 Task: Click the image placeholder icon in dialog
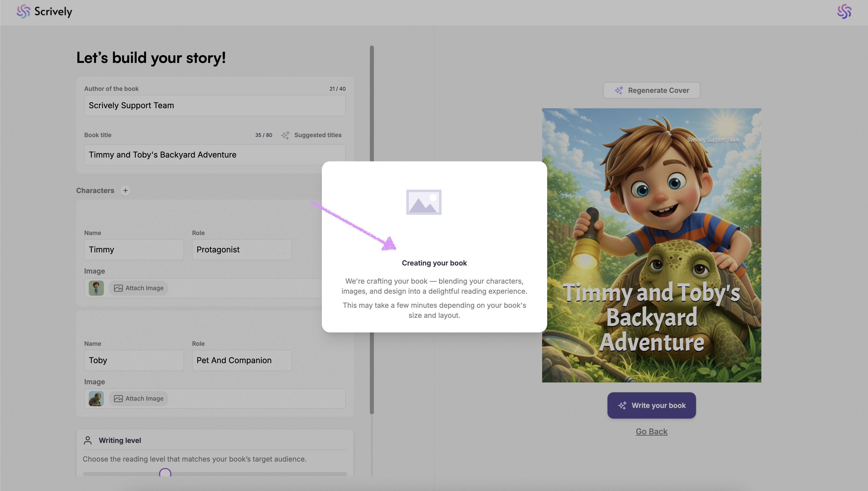coord(423,202)
